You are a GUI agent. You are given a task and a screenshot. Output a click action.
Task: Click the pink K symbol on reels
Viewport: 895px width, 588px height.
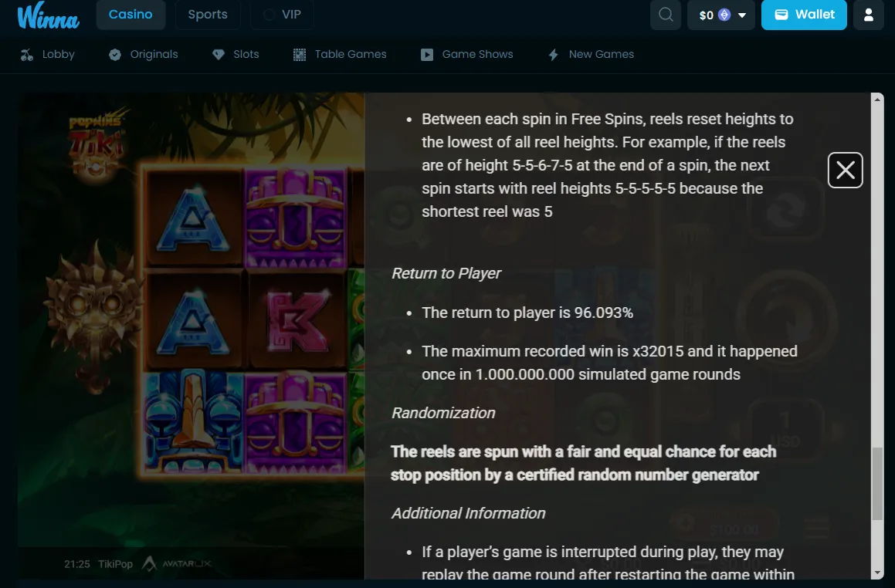(297, 320)
